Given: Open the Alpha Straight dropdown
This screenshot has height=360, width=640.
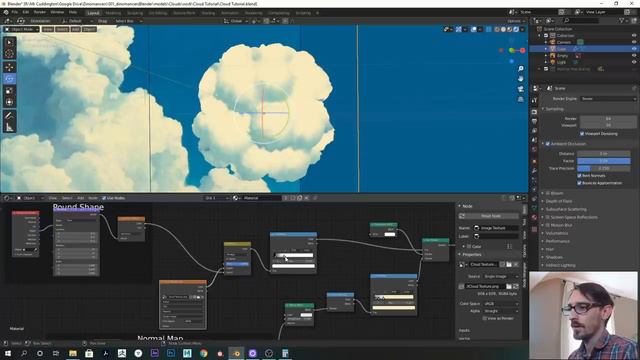Looking at the screenshot, I should pos(501,311).
